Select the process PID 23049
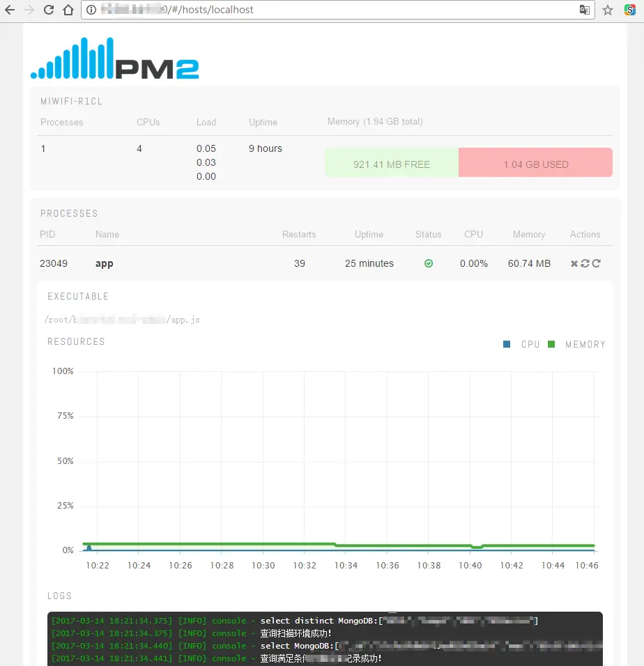The width and height of the screenshot is (644, 666). click(54, 264)
